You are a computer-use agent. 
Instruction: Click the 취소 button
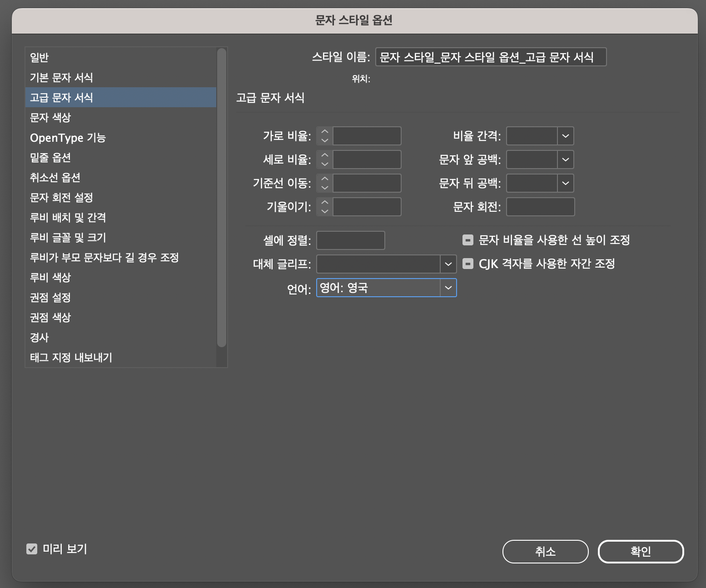[x=545, y=552]
